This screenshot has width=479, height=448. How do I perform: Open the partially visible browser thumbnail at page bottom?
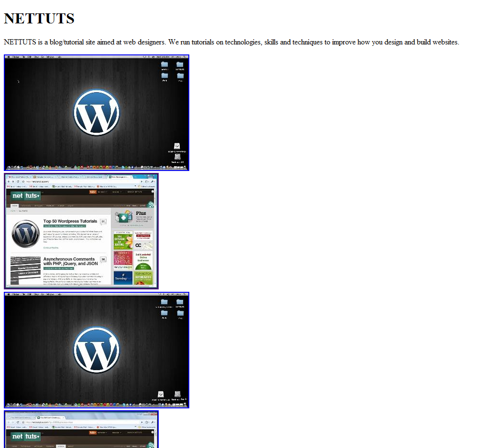(x=81, y=429)
